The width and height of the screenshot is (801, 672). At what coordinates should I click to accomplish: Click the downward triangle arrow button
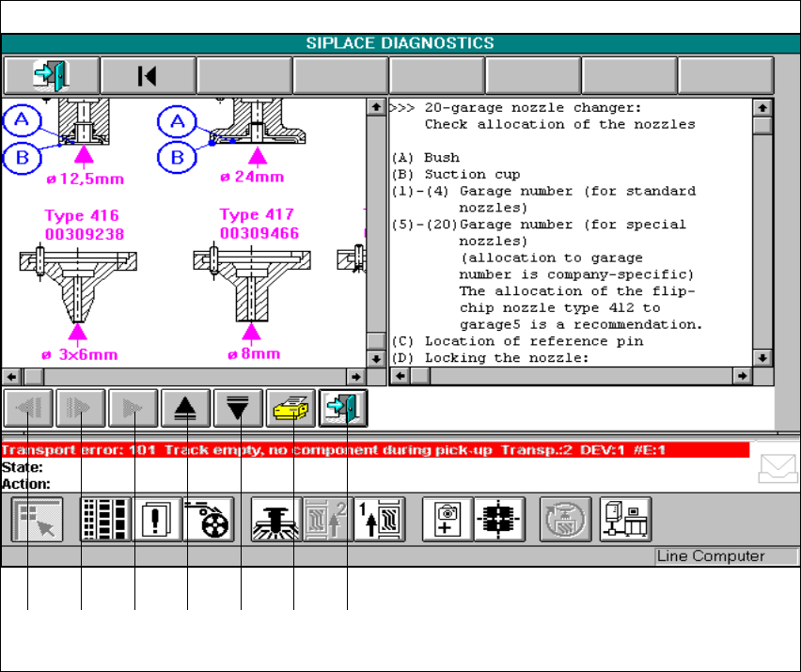point(238,408)
